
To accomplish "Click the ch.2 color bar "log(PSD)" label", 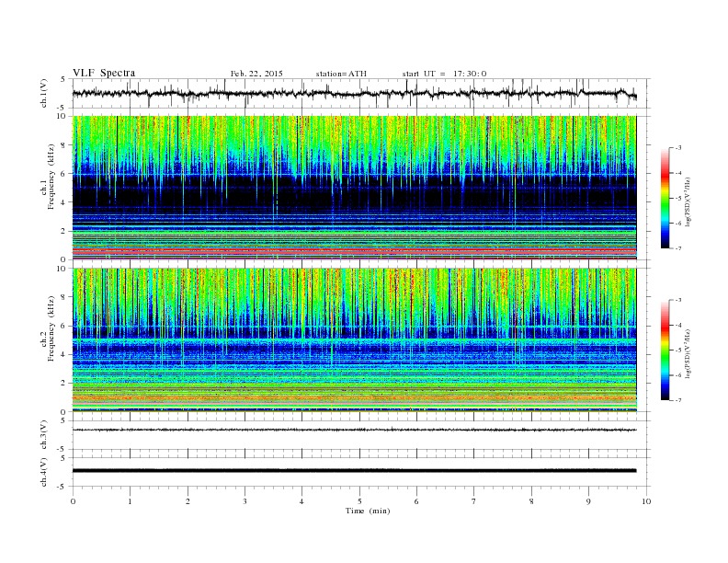I will pos(688,353).
